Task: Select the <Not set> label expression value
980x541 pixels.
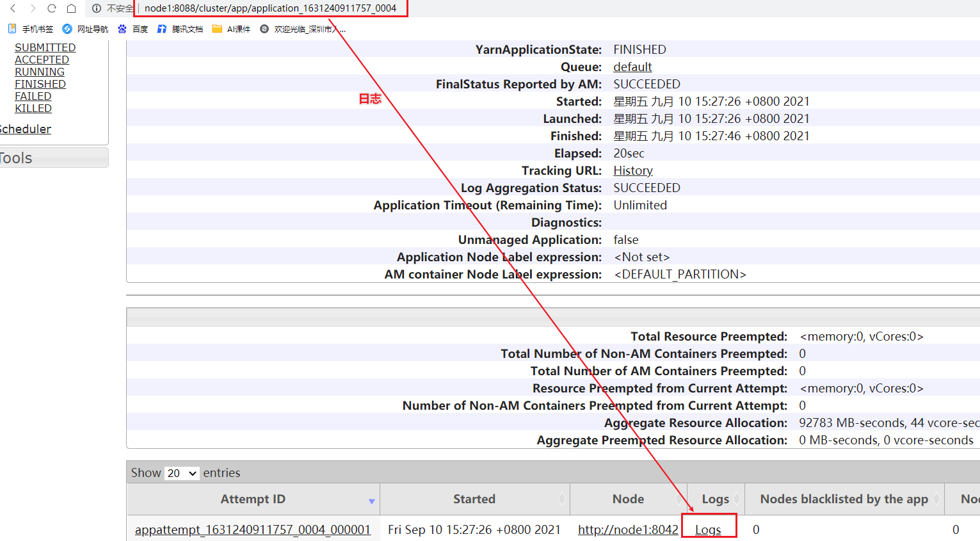Action: coord(642,257)
